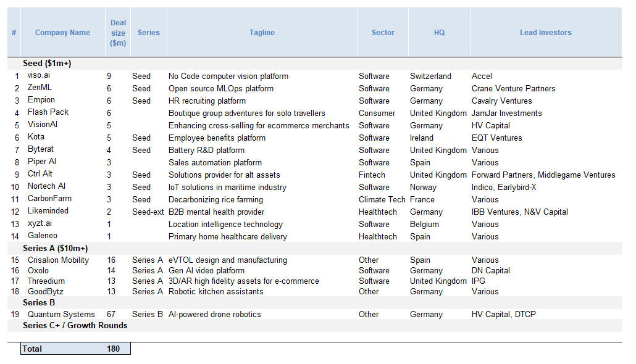This screenshot has width=636, height=364.
Task: Click the Gen AI video platform tagline
Action: click(x=206, y=270)
